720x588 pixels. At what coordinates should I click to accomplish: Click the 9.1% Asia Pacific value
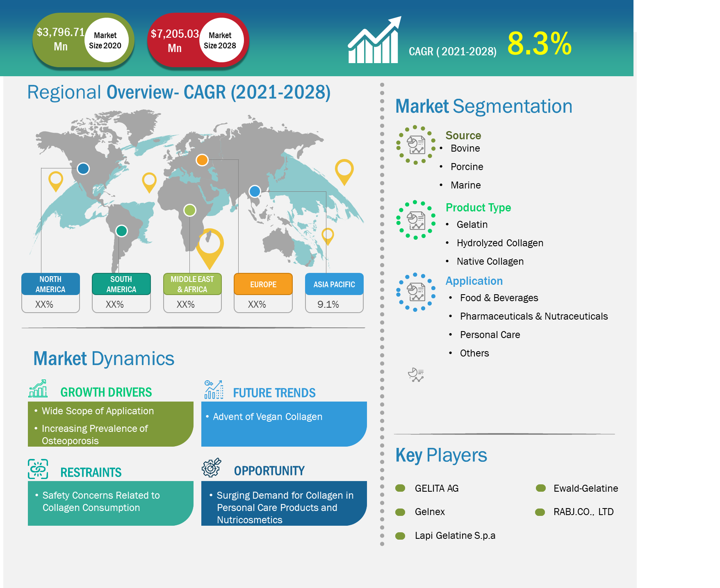tap(328, 304)
